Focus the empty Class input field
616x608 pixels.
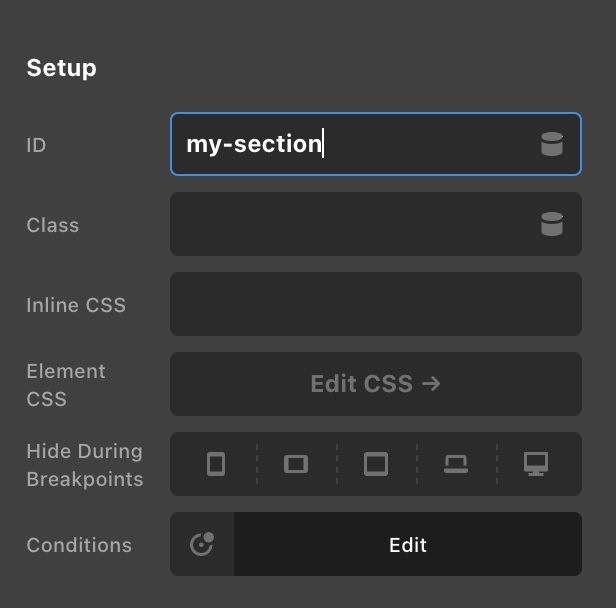[376, 224]
